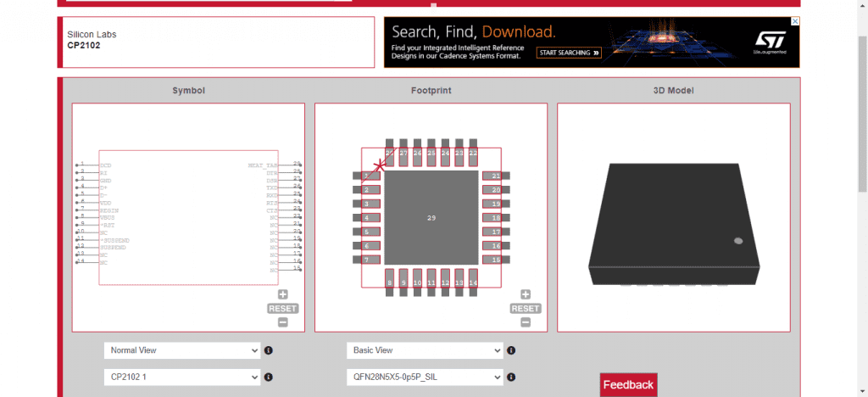Show info for Basic View dropdown
This screenshot has height=397, width=868.
(510, 350)
